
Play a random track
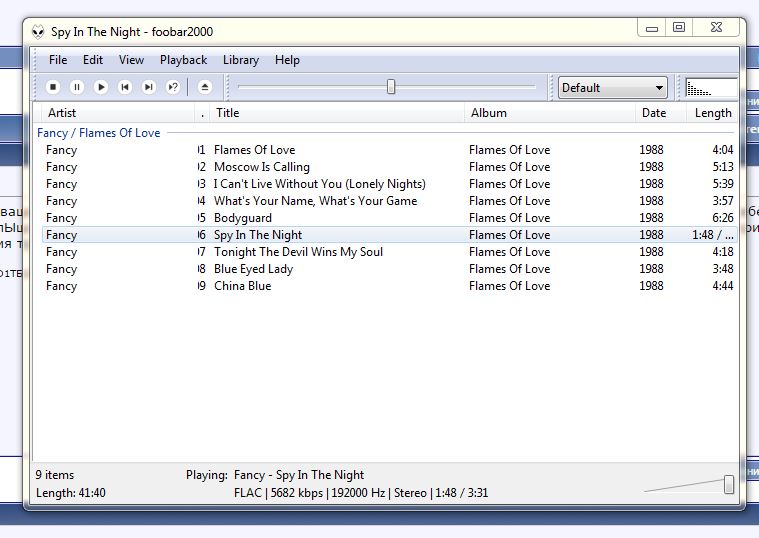coord(173,88)
